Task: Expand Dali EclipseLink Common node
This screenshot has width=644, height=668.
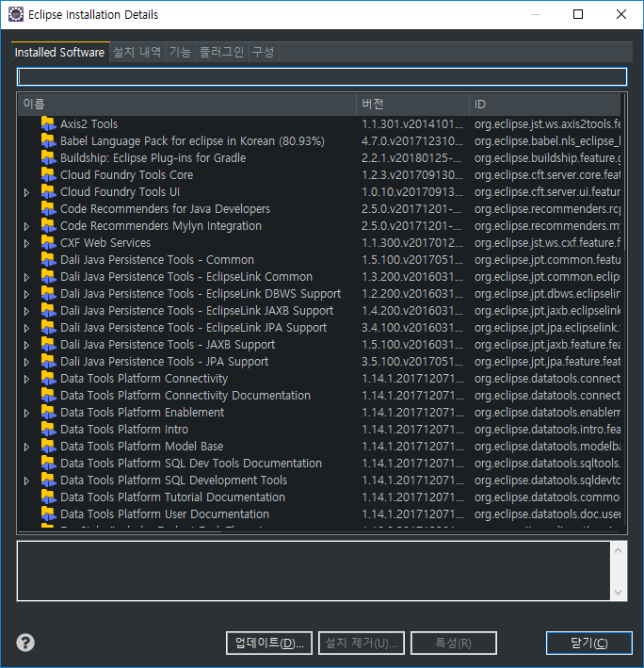Action: coord(26,277)
